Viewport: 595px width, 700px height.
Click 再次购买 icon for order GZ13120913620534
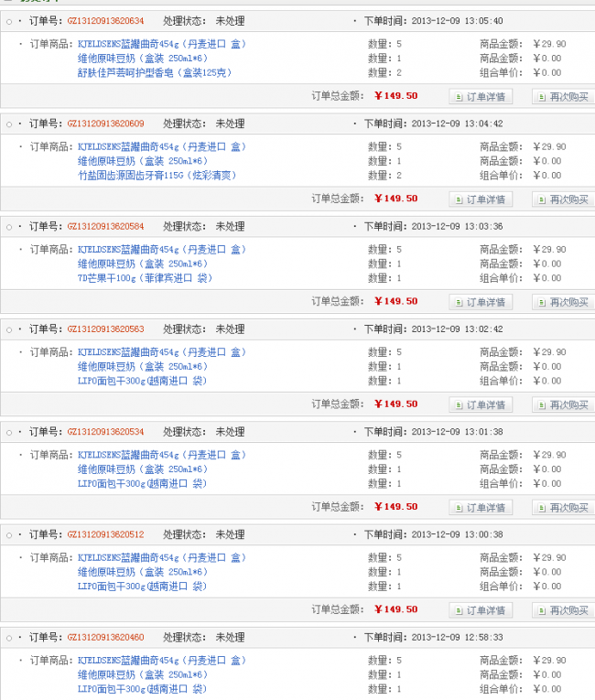pos(540,508)
